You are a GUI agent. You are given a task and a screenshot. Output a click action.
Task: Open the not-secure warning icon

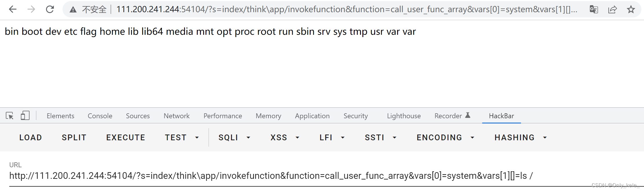point(73,10)
